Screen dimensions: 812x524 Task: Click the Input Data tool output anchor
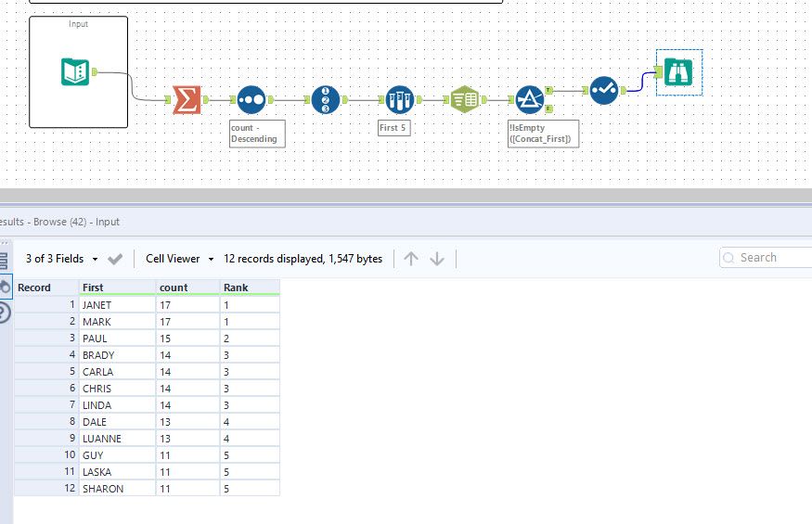pos(95,72)
